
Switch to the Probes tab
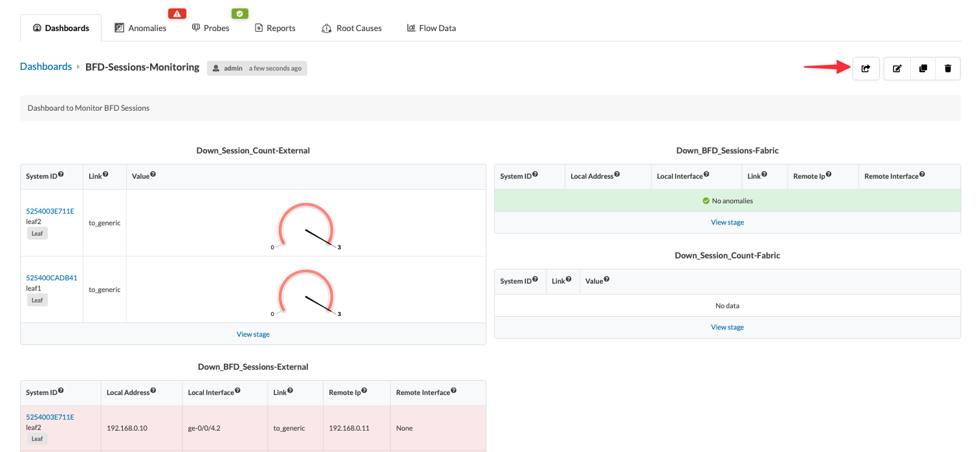tap(211, 28)
